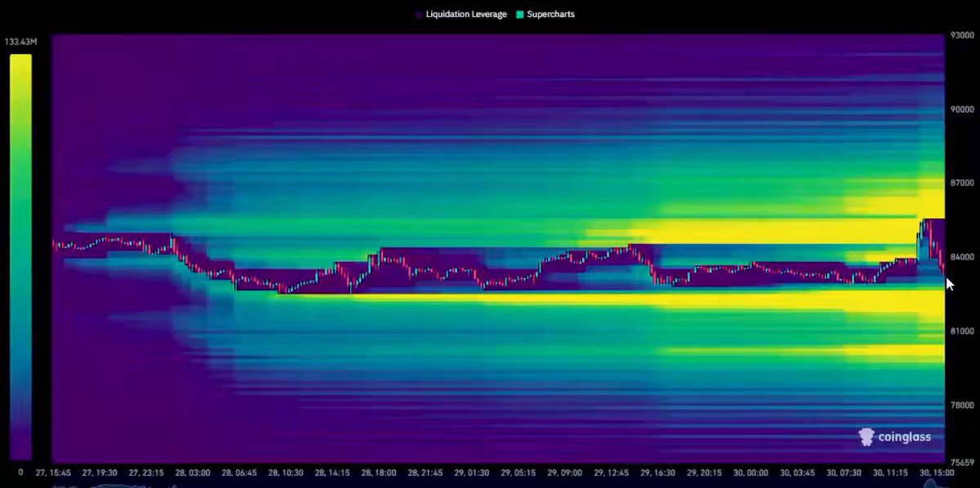
Task: Open the coinglass watermark text link
Action: pos(904,437)
